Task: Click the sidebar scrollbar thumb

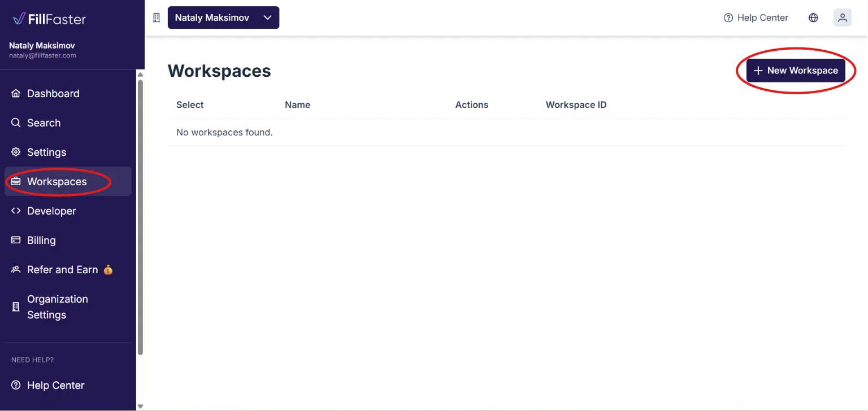Action: (140, 217)
